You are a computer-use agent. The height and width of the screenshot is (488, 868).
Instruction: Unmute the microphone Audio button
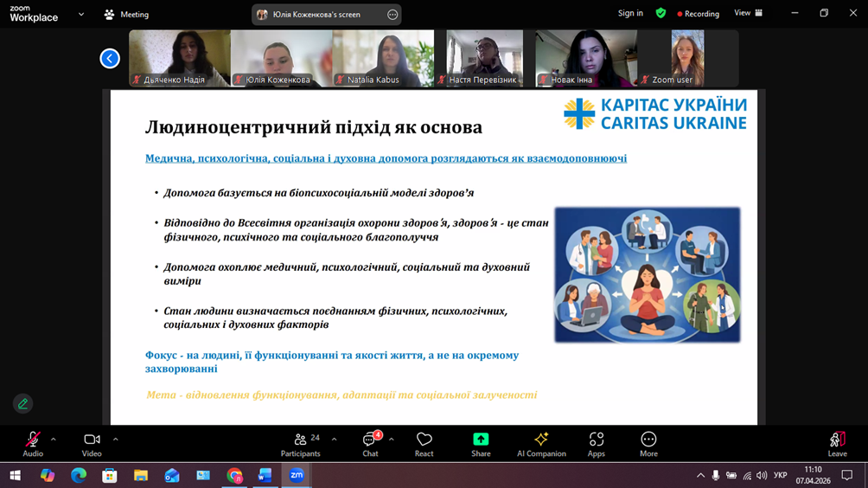tap(33, 444)
